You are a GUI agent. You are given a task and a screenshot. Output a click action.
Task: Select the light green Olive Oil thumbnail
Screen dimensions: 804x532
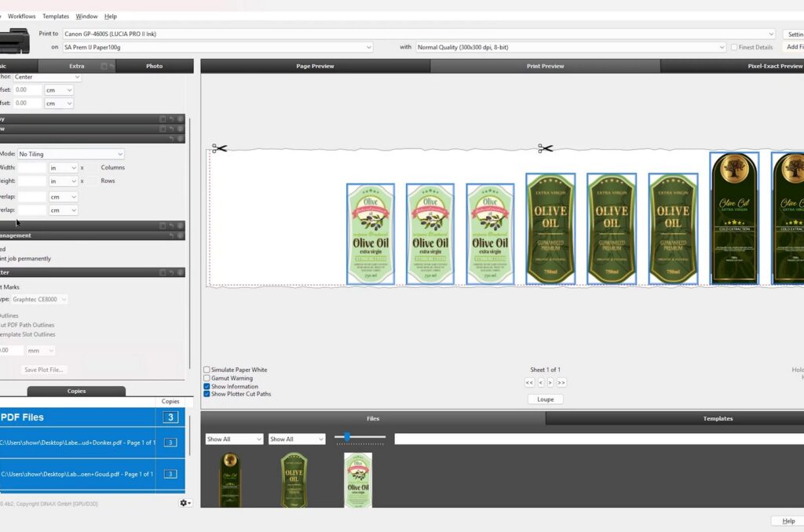click(x=358, y=480)
